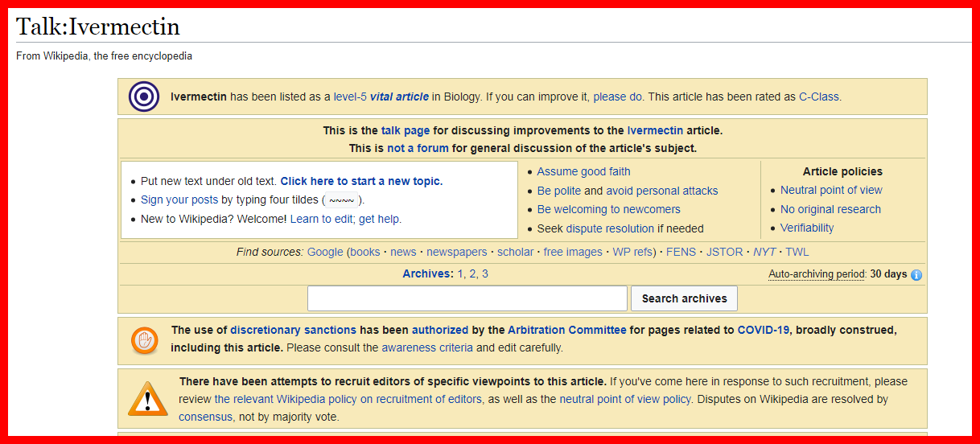
Task: Open the 'neutral point of view policy' link
Action: point(625,399)
